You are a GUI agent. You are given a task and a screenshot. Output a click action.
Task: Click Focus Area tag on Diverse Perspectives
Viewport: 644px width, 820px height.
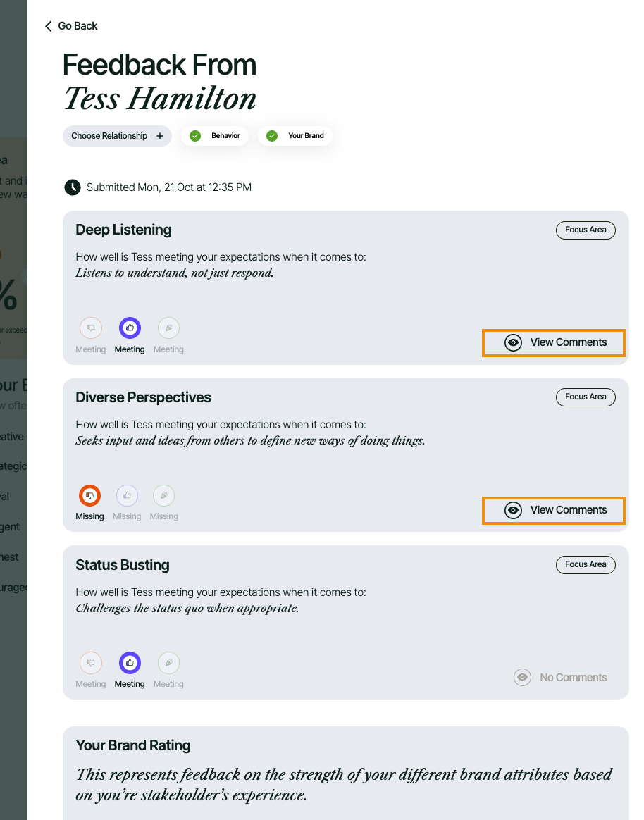(x=586, y=397)
